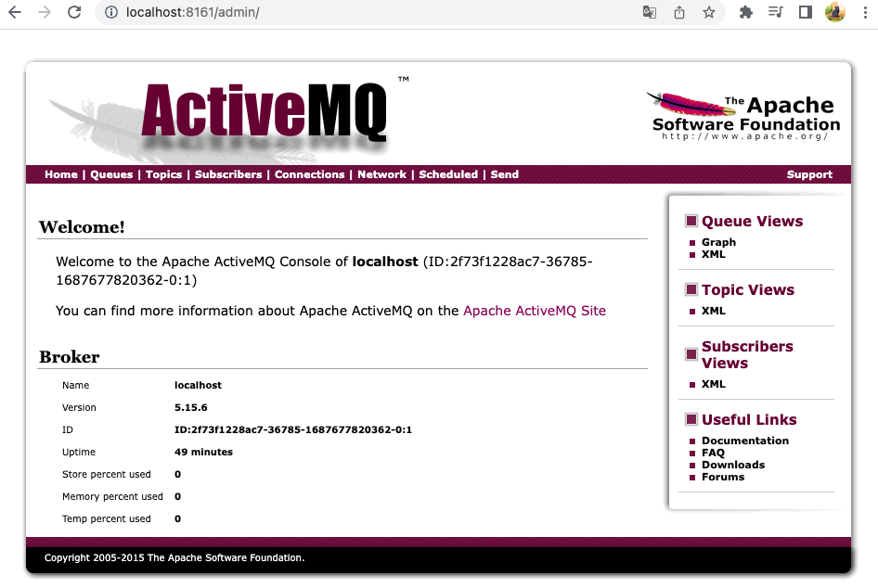Image resolution: width=878 pixels, height=588 pixels.
Task: Open the Downloads link
Action: pyautogui.click(x=733, y=465)
